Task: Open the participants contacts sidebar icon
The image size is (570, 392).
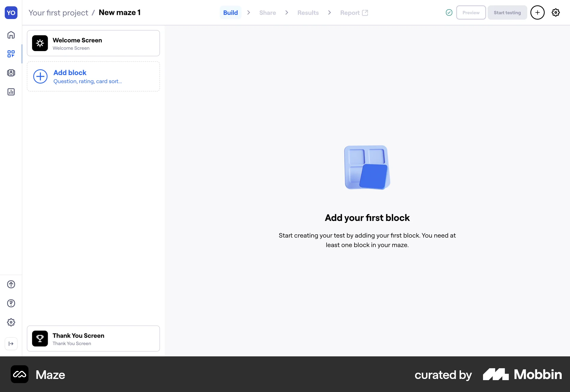Action: [x=11, y=73]
